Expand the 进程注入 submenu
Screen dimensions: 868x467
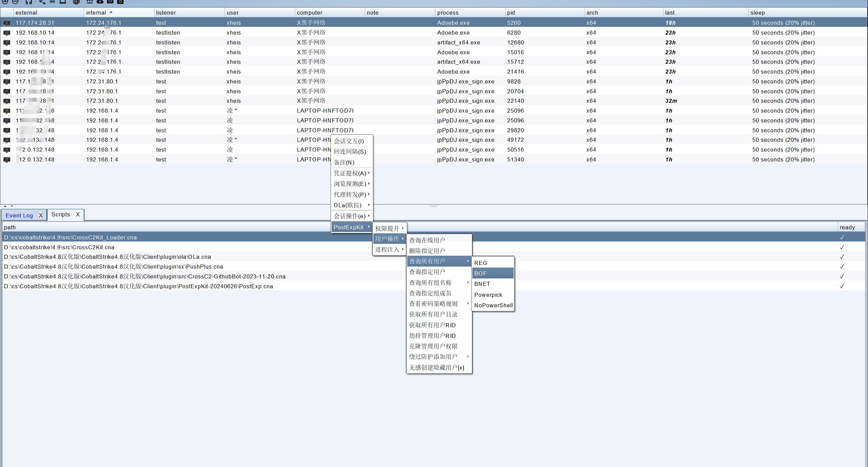[389, 250]
